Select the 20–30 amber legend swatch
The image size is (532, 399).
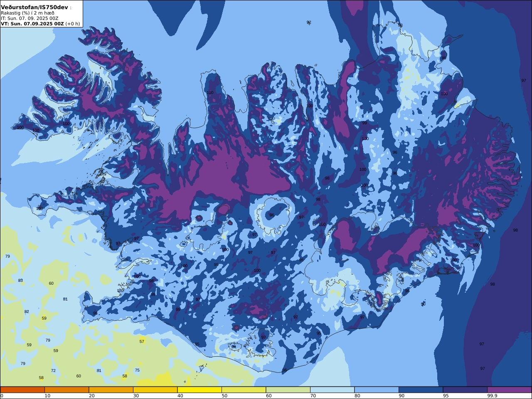111,390
